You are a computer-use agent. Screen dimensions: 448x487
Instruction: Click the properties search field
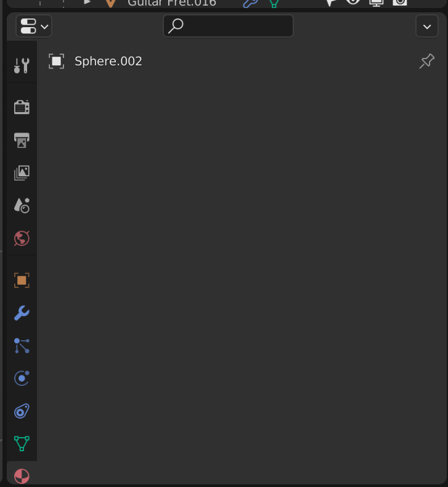pyautogui.click(x=228, y=26)
